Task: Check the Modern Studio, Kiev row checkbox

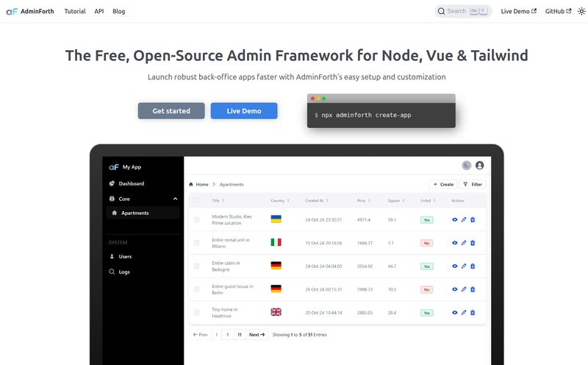Action: pos(196,220)
